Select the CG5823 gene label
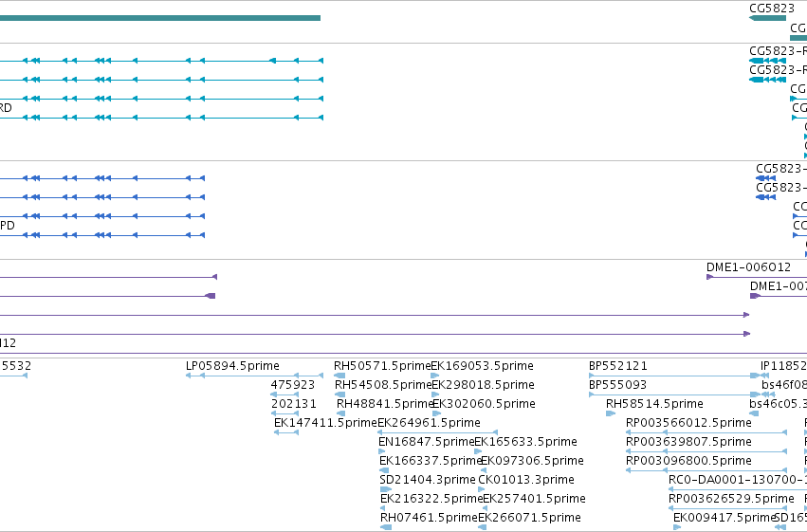 (x=772, y=9)
